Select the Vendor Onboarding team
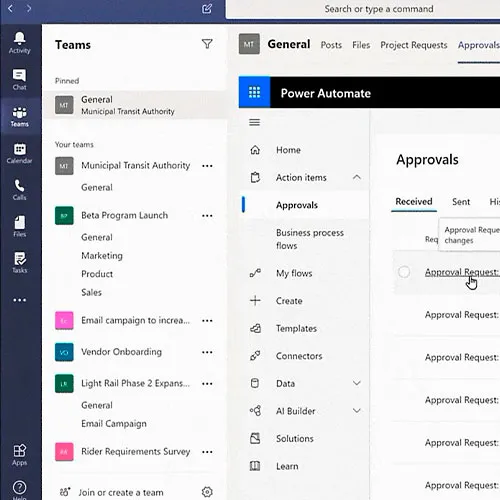Viewport: 500px width, 500px height. [x=121, y=352]
